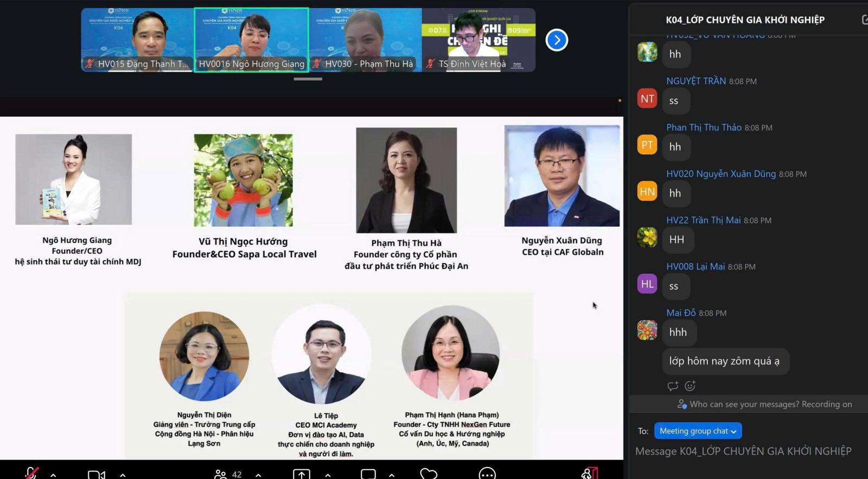Click Ngô Hương Giang's photo on slide
The width and height of the screenshot is (868, 479).
point(74,180)
